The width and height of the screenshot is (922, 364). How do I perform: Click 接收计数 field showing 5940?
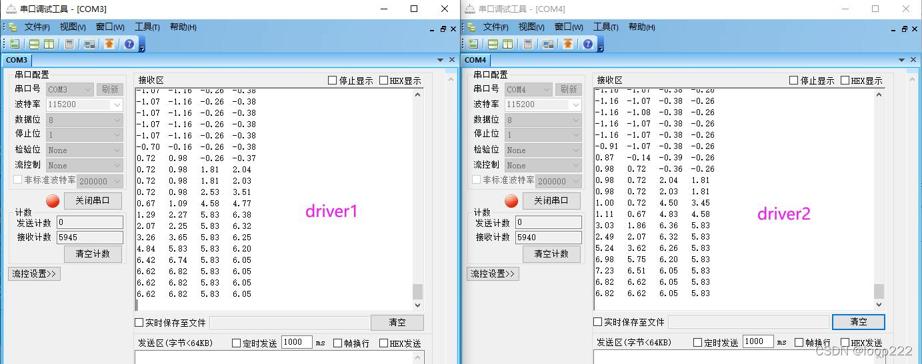pyautogui.click(x=549, y=238)
